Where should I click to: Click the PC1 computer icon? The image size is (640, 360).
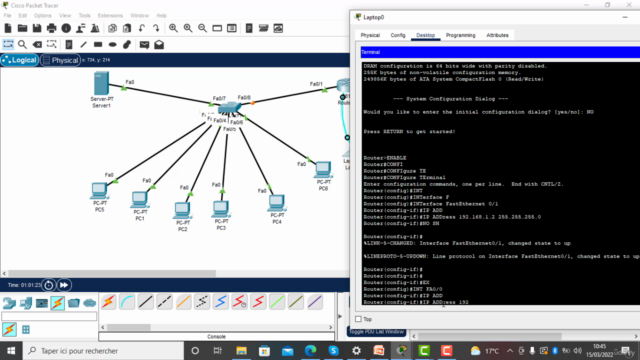coord(140,200)
